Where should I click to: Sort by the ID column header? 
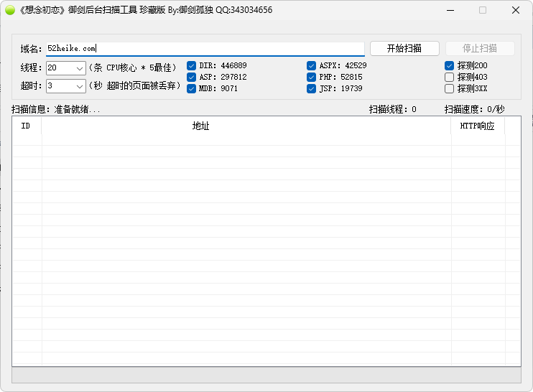click(27, 126)
